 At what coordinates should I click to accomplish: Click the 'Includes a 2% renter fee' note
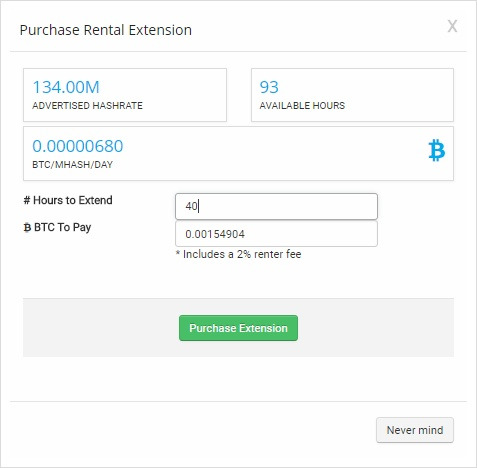[x=239, y=254]
